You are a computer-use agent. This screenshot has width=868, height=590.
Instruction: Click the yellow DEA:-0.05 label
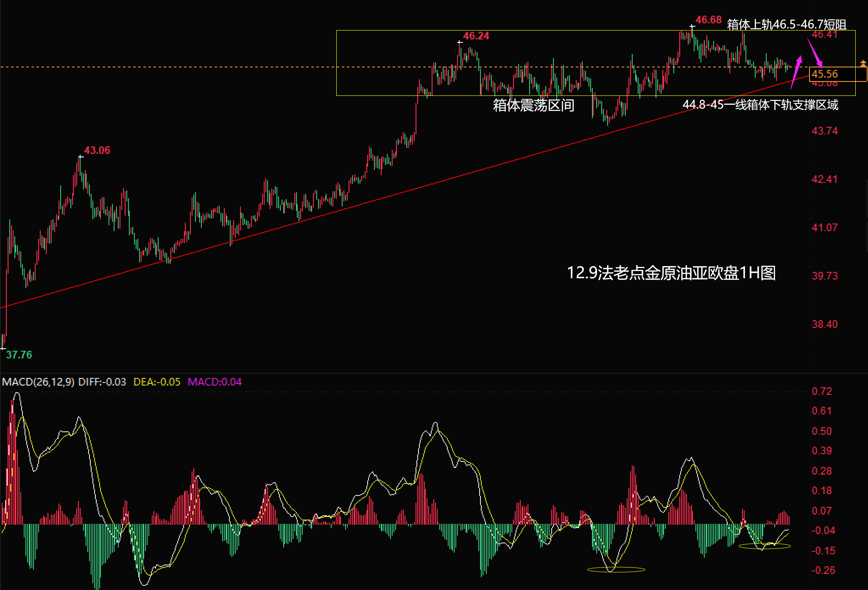pyautogui.click(x=156, y=382)
